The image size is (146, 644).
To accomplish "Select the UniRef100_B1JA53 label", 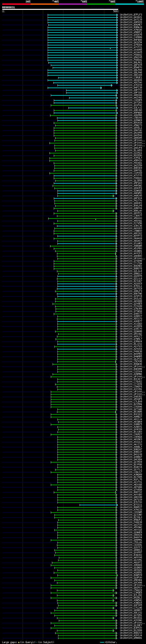I will point(131,150).
